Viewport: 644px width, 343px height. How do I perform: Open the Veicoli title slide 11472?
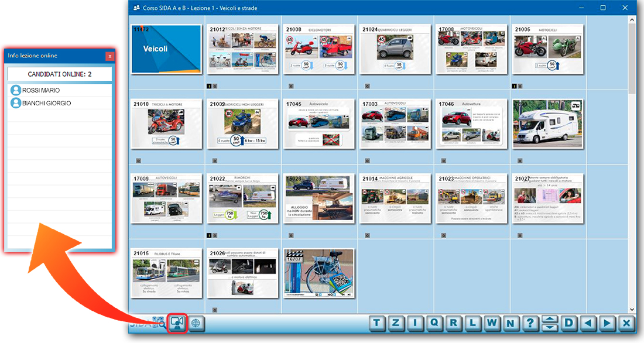pos(167,49)
